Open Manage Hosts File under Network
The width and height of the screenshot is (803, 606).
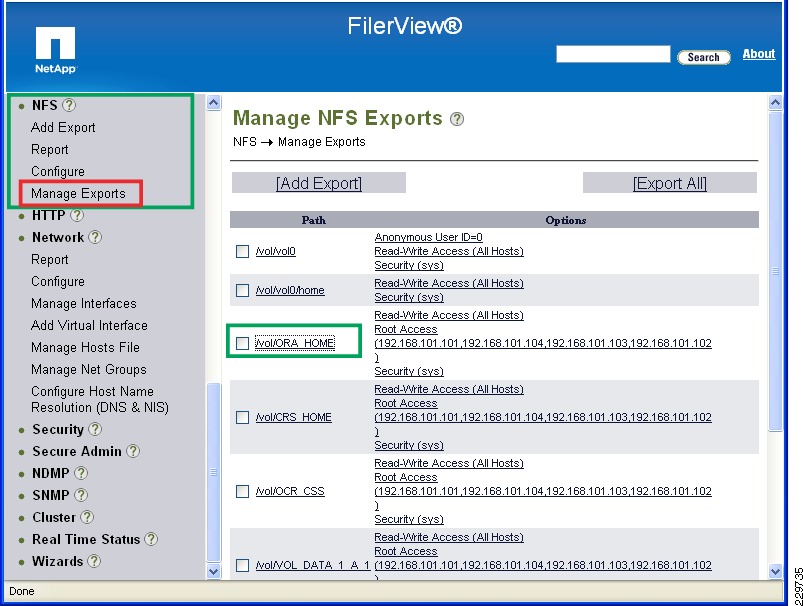pos(85,347)
